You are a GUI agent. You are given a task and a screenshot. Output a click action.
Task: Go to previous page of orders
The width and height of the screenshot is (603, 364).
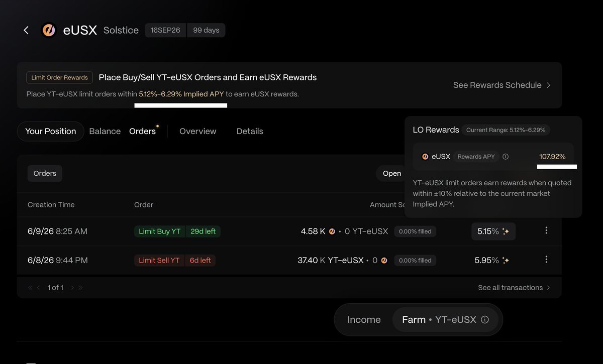click(39, 288)
